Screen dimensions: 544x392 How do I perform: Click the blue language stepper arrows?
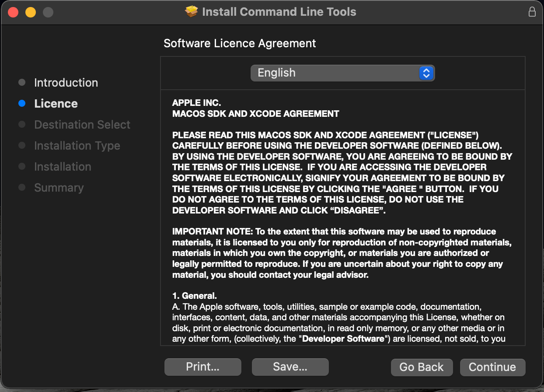pos(426,73)
